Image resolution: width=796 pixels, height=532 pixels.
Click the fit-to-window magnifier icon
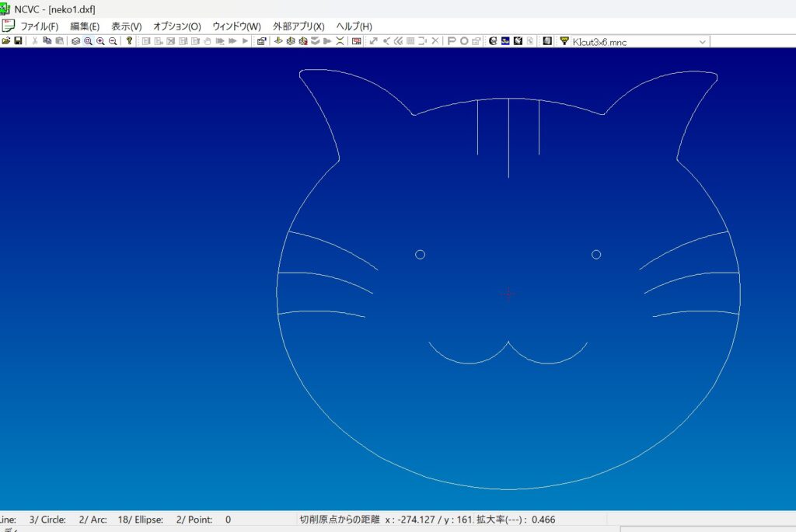88,41
